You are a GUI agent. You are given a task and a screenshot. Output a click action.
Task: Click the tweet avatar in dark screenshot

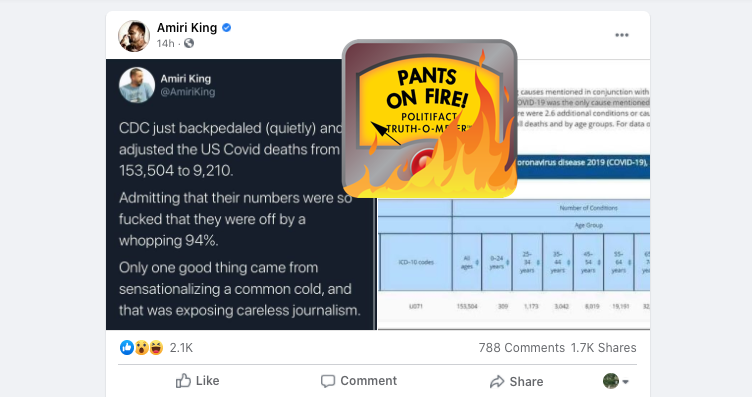[137, 85]
